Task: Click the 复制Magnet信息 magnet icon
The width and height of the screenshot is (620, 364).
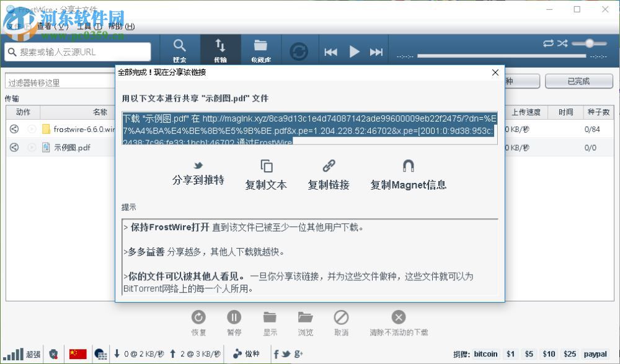Action: point(407,166)
